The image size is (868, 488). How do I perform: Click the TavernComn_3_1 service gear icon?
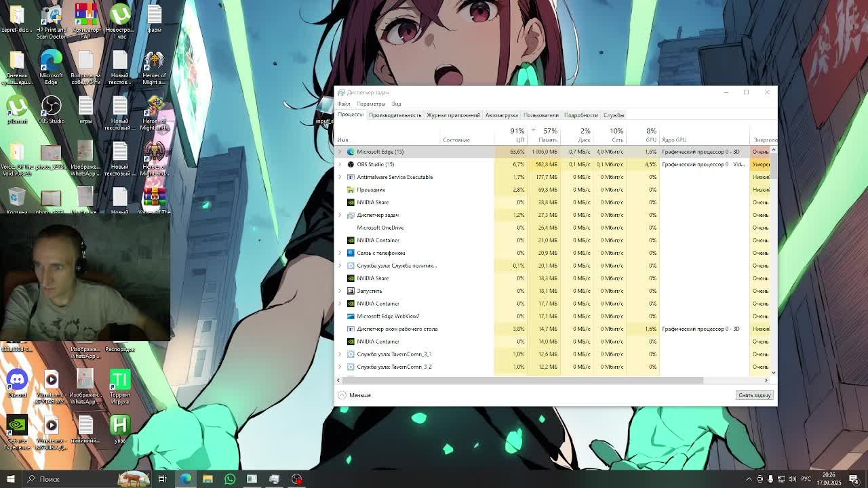(351, 354)
